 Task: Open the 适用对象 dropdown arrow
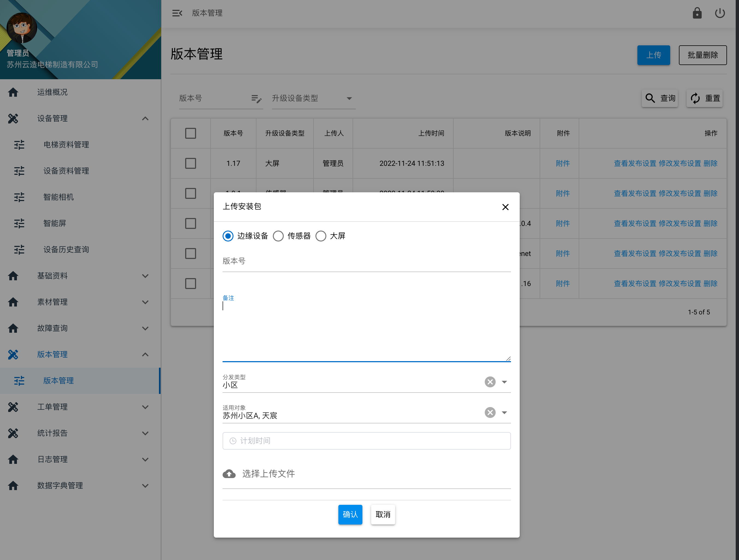(504, 413)
